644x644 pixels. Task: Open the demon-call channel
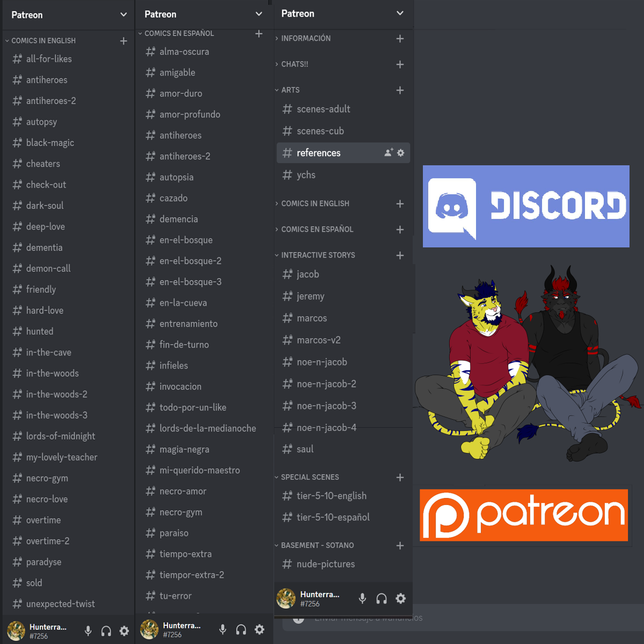[x=68, y=268]
